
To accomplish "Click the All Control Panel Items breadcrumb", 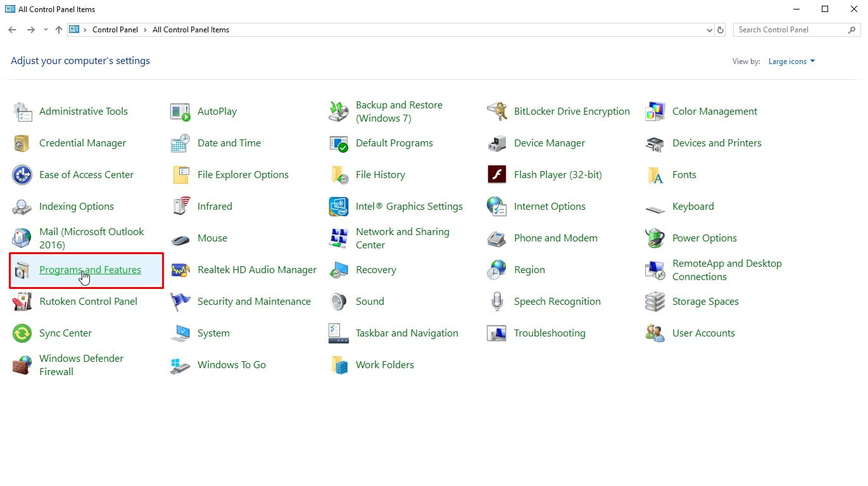I will pyautogui.click(x=191, y=30).
